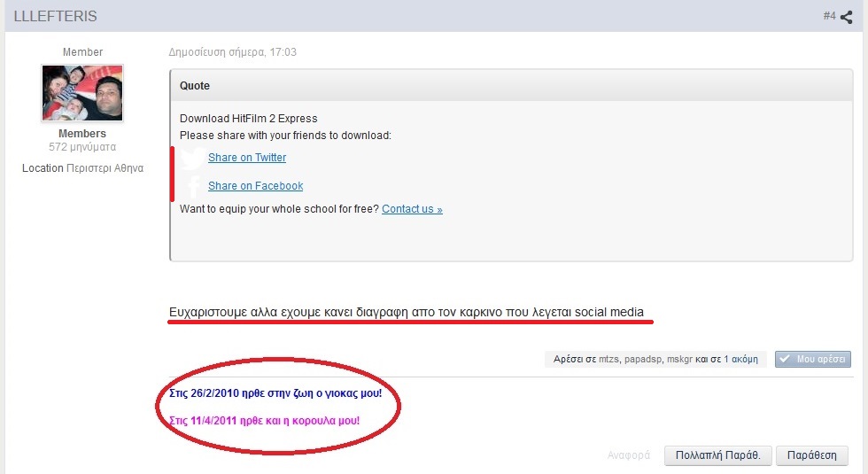868x474 pixels.
Task: Click the Share on Facebook link
Action: tap(255, 186)
